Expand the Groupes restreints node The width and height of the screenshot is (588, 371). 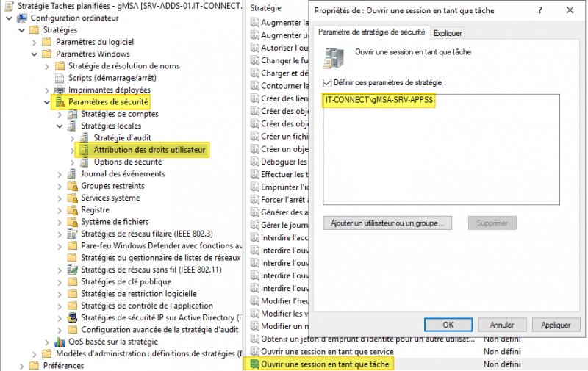click(x=60, y=187)
